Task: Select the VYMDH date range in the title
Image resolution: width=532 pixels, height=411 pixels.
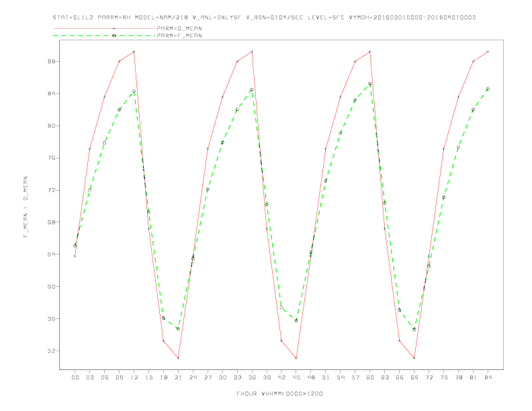Action: pos(412,17)
